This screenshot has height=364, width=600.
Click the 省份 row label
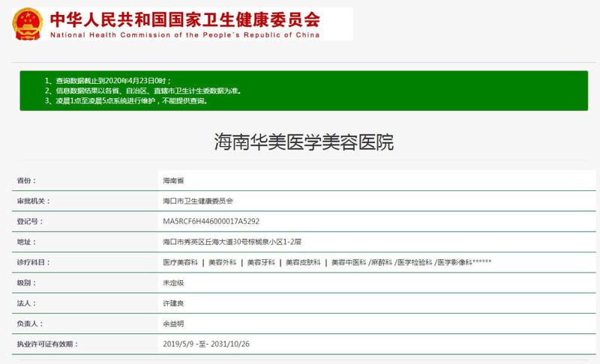(x=26, y=181)
